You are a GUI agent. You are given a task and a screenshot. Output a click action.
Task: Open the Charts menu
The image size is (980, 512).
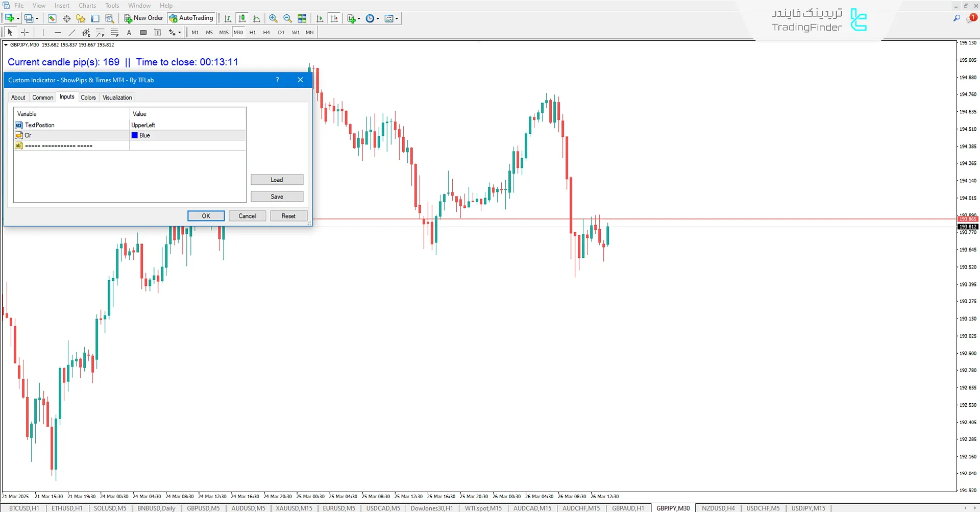87,6
